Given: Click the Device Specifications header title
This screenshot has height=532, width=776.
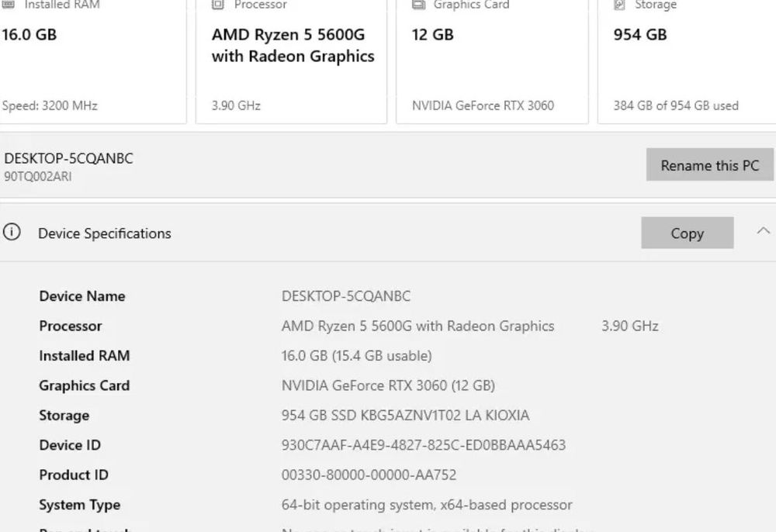Looking at the screenshot, I should [105, 233].
